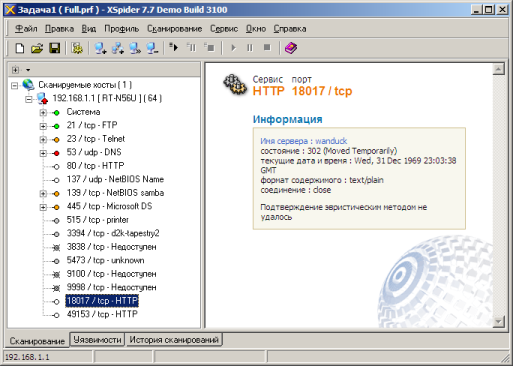Click the red status dot for DNS
The height and width of the screenshot is (366, 513).
[56, 153]
